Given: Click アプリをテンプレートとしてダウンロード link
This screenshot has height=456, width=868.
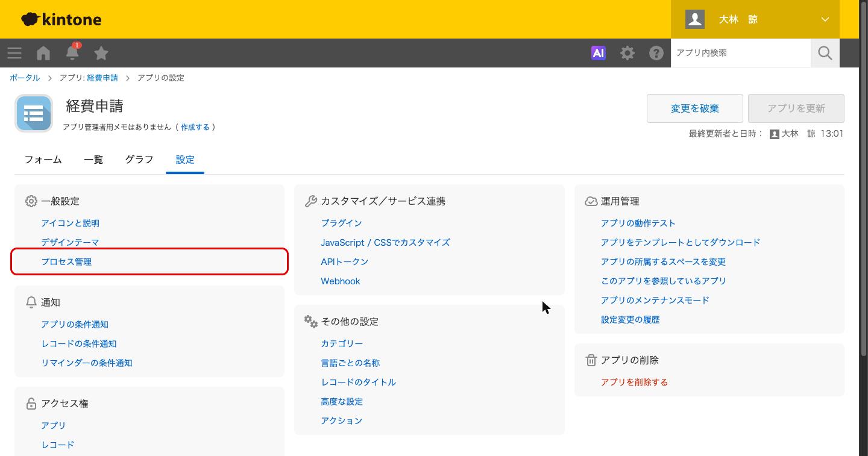Looking at the screenshot, I should [x=681, y=242].
